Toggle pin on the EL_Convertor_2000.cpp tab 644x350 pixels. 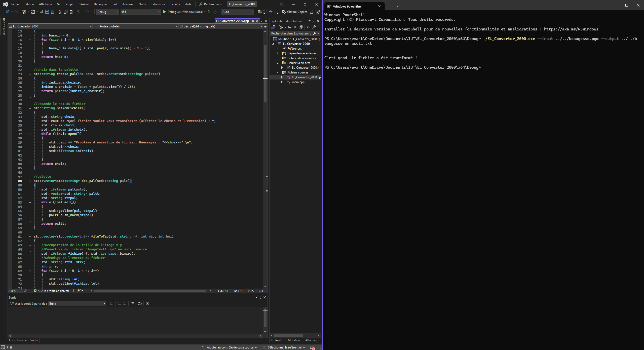(x=252, y=21)
